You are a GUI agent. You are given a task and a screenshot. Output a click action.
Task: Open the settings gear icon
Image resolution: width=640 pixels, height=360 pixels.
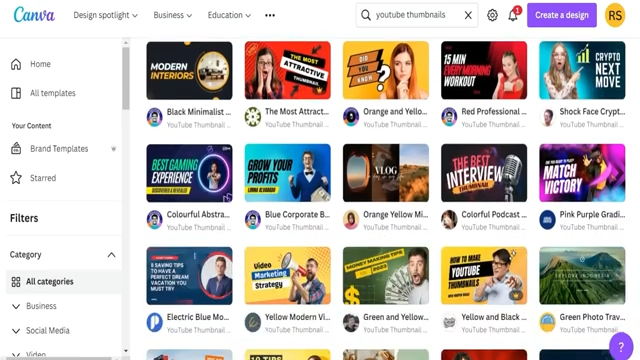(492, 16)
